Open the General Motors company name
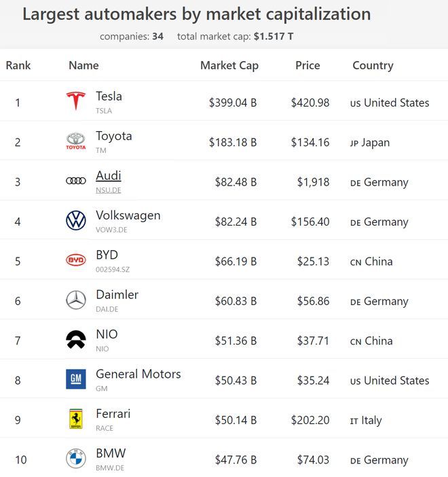The image size is (448, 477). point(138,374)
